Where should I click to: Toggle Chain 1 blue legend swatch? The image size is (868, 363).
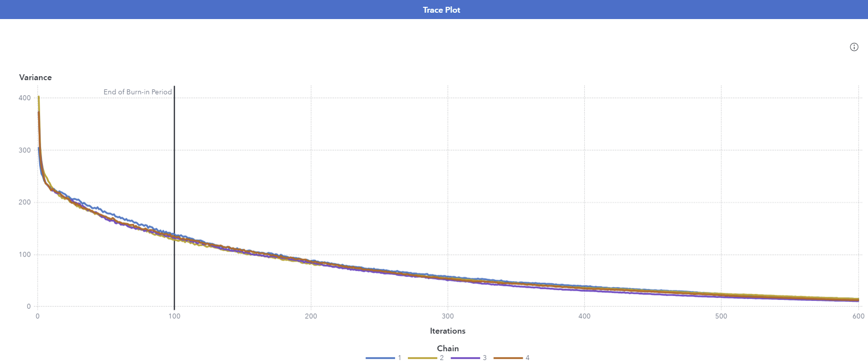pos(380,358)
